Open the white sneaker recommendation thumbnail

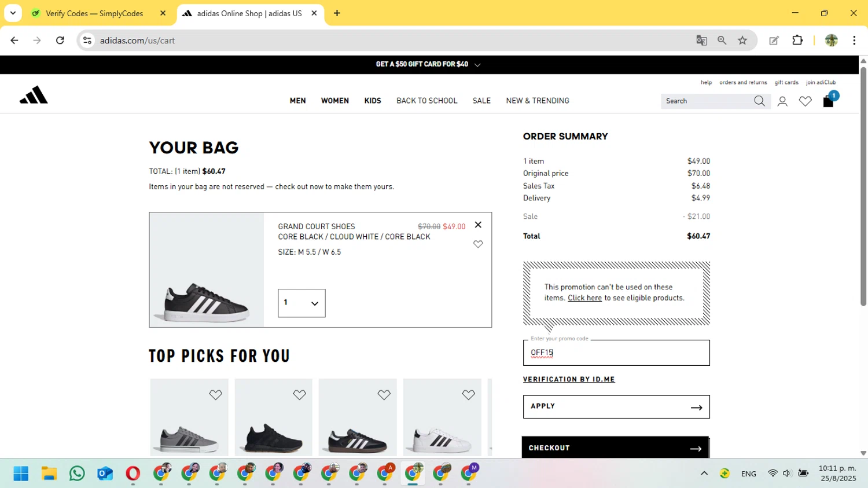[x=442, y=418]
